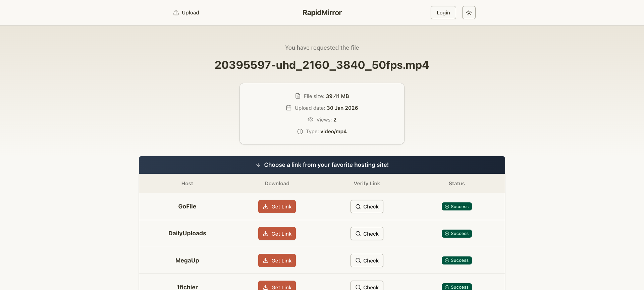Click the calendar icon beside Upload date
The height and width of the screenshot is (290, 644).
coord(289,108)
